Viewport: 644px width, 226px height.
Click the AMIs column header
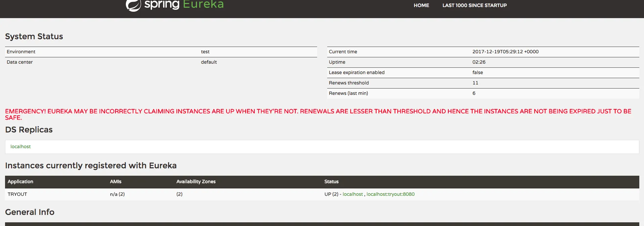[115, 181]
